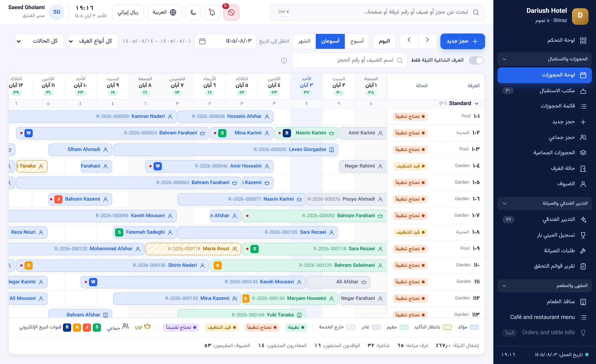Click guest name or booking search
596x364 pixels.
tap(350, 60)
